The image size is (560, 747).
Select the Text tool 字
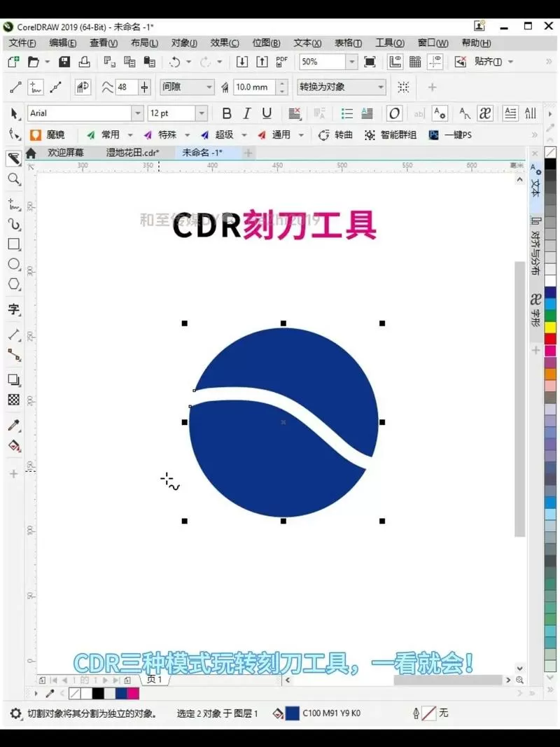[14, 309]
